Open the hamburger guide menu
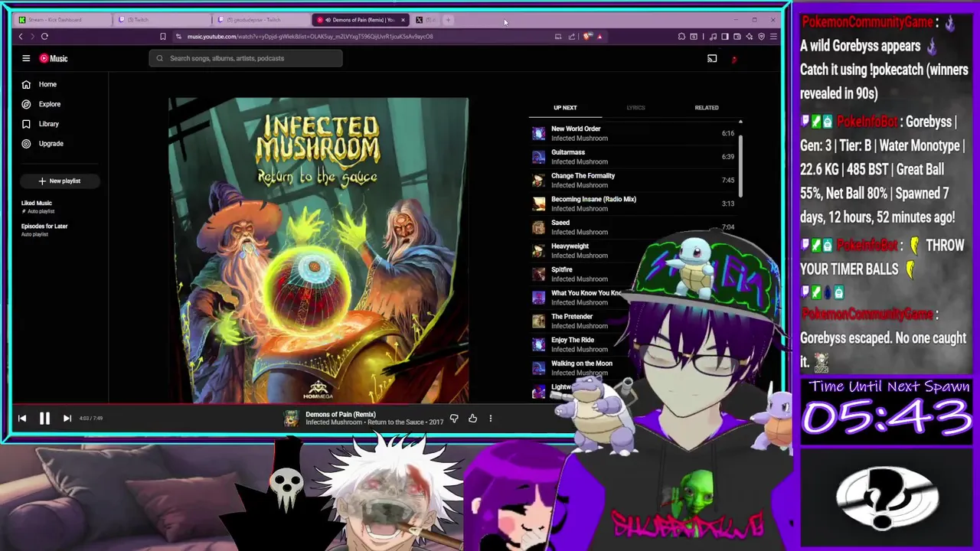The height and width of the screenshot is (551, 980). pyautogui.click(x=26, y=58)
